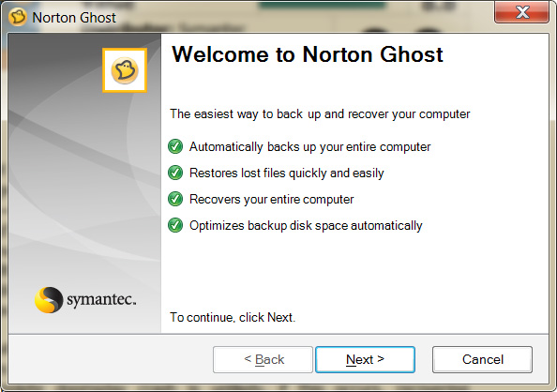Click the green checkmark beside Recovers your entire computer
Image resolution: width=557 pixels, height=392 pixels.
coord(175,199)
